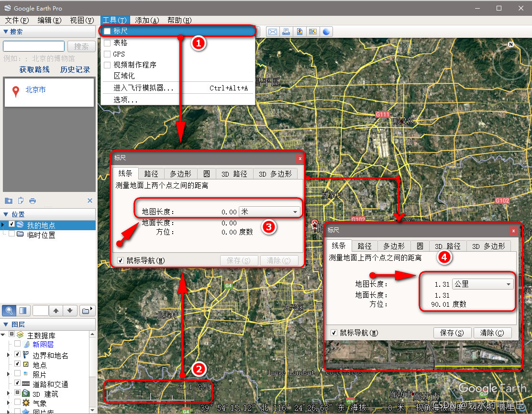
Task: Click the red pin next to 北京市
Action: (x=16, y=91)
